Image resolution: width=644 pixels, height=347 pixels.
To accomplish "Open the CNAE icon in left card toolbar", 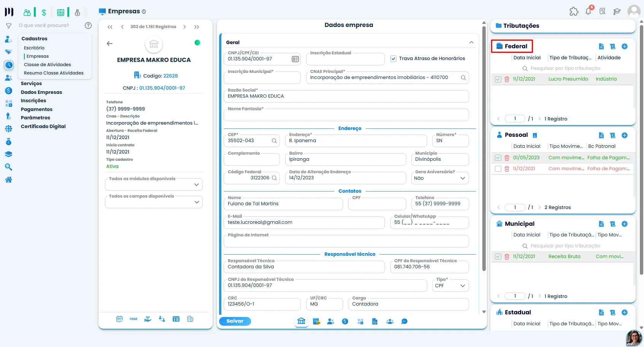I will tap(134, 319).
